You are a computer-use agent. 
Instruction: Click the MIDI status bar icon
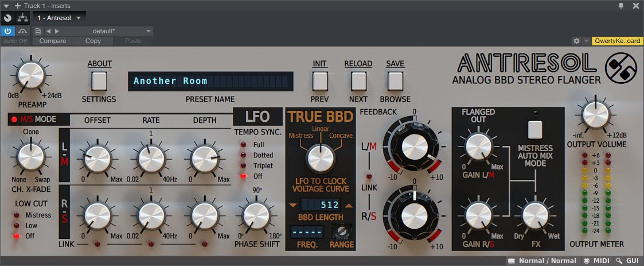point(596,261)
